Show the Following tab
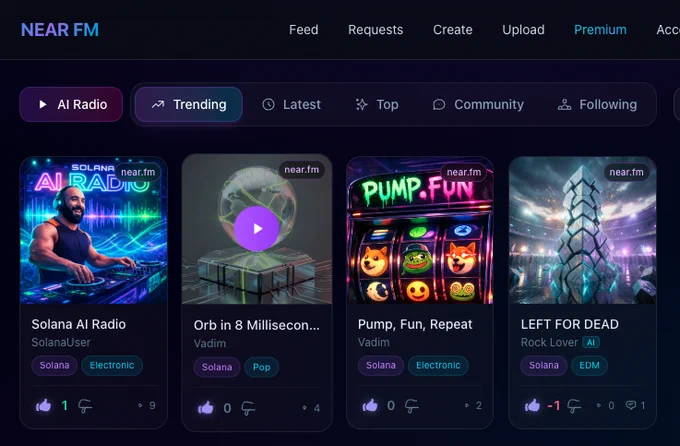This screenshot has width=680, height=446. click(598, 105)
